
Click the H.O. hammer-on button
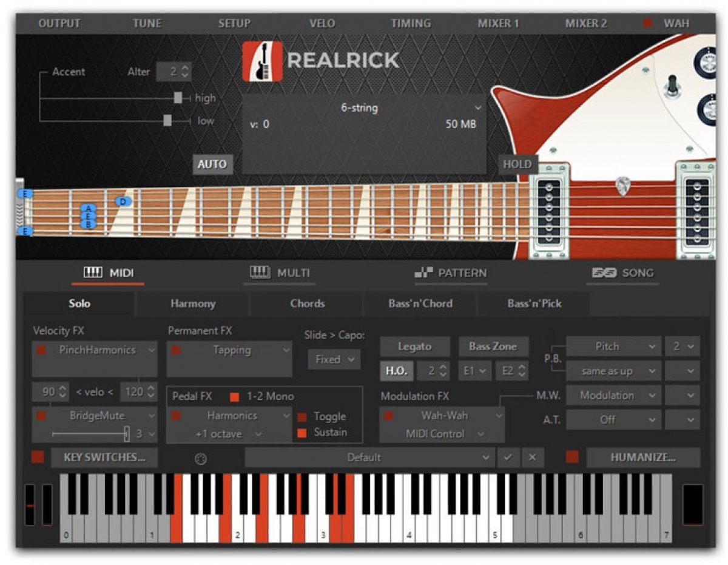pyautogui.click(x=397, y=371)
